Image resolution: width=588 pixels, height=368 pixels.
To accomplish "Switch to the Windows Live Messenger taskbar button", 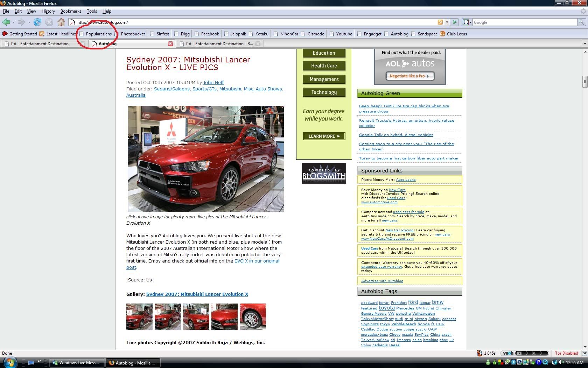I will (77, 363).
